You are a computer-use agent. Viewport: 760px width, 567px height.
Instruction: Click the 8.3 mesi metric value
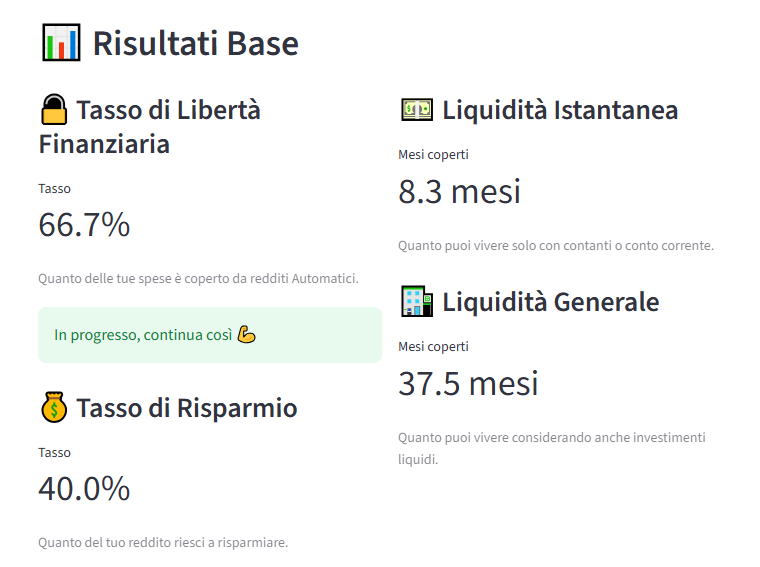[x=459, y=191]
